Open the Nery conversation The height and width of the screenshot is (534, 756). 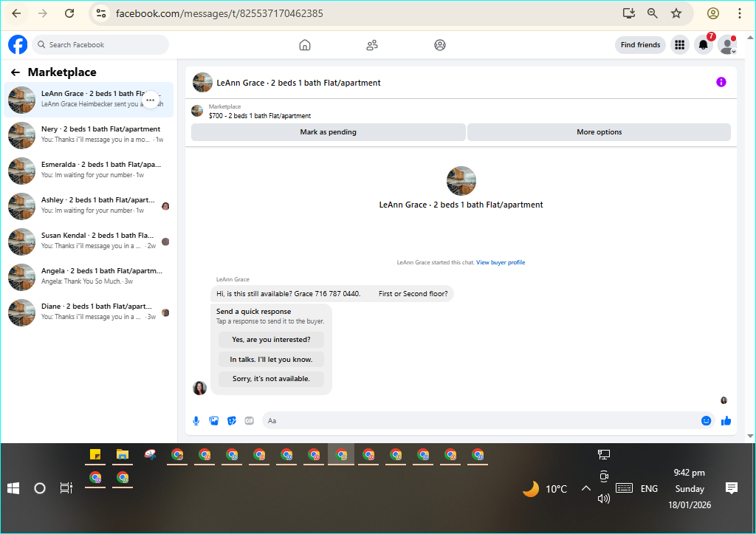point(89,135)
